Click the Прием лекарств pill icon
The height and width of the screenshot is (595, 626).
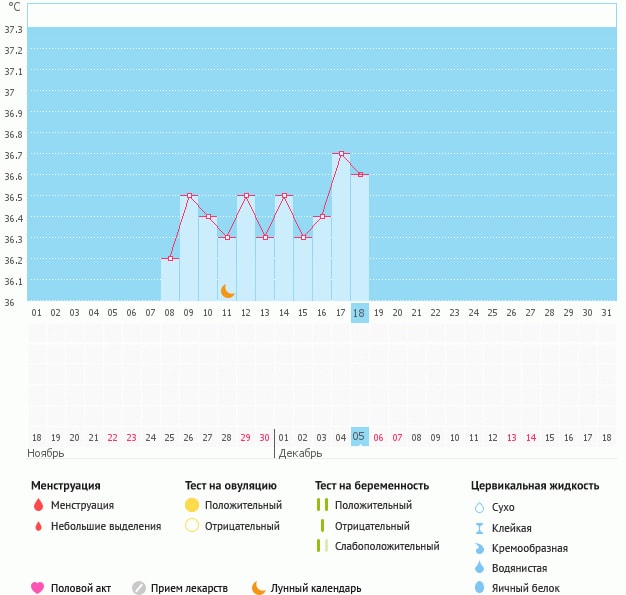point(139,588)
